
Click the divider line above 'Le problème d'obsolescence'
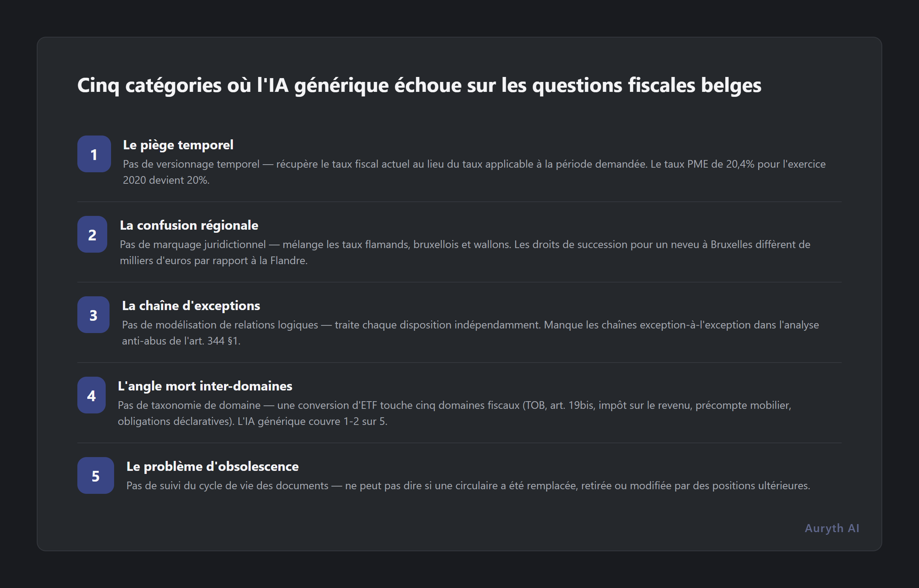click(x=459, y=443)
